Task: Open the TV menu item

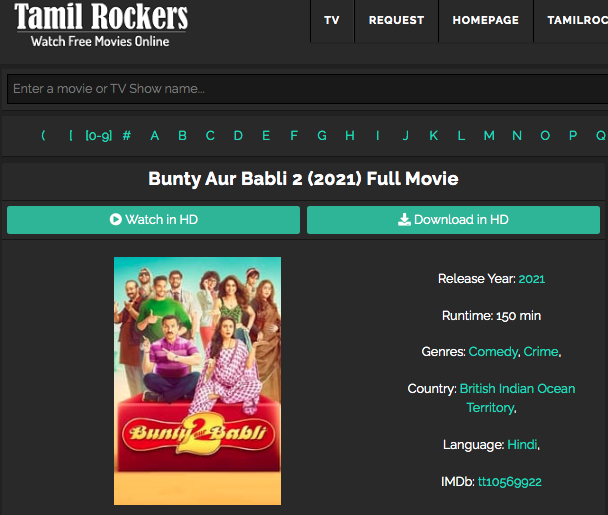Action: (332, 20)
